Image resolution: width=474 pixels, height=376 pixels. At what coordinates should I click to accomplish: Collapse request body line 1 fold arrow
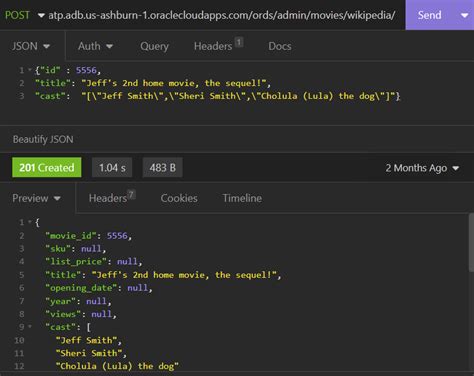click(30, 70)
